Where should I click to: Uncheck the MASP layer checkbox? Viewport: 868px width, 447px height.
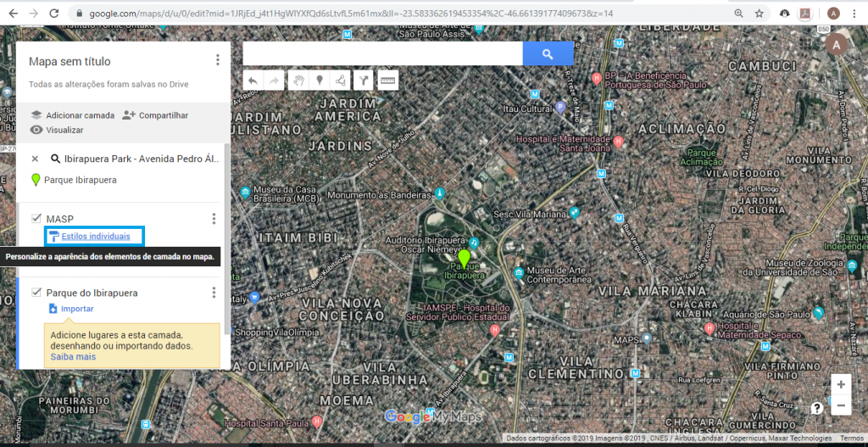(37, 219)
